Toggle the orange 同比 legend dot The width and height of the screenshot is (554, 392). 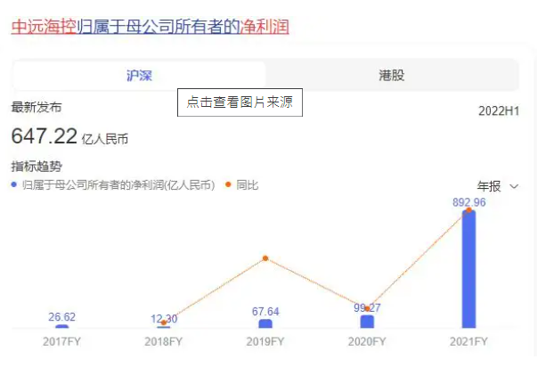click(x=228, y=184)
